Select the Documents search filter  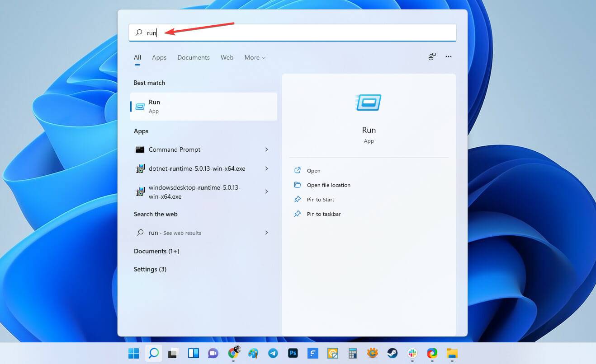tap(194, 57)
